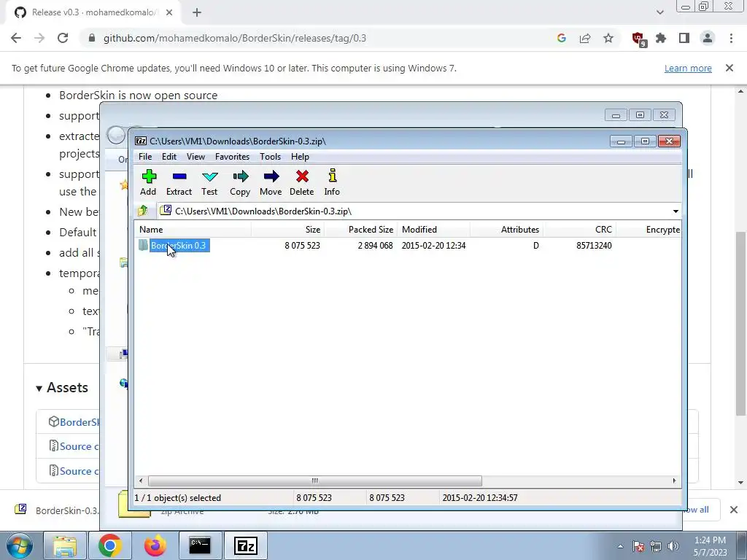Sort by the Modified column header
Viewport: 747px width, 560px height.
434,230
